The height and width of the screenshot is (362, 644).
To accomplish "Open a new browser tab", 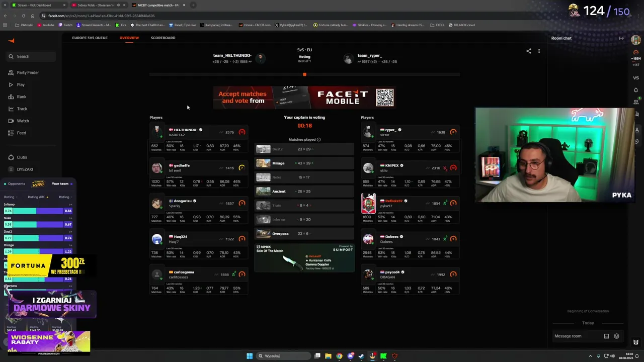I will click(x=193, y=5).
